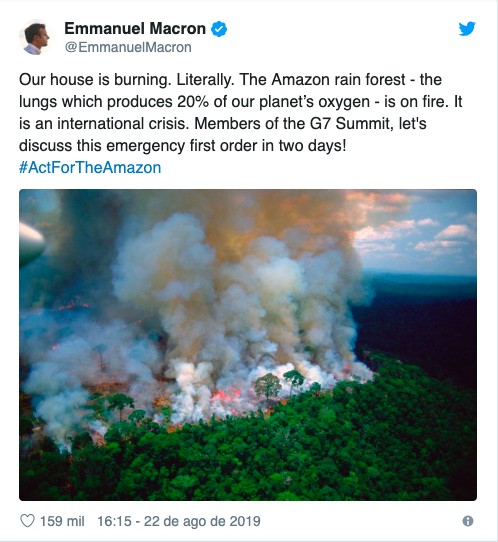The height and width of the screenshot is (542, 498).
Task: Click the blue verified badge
Action: (x=219, y=29)
